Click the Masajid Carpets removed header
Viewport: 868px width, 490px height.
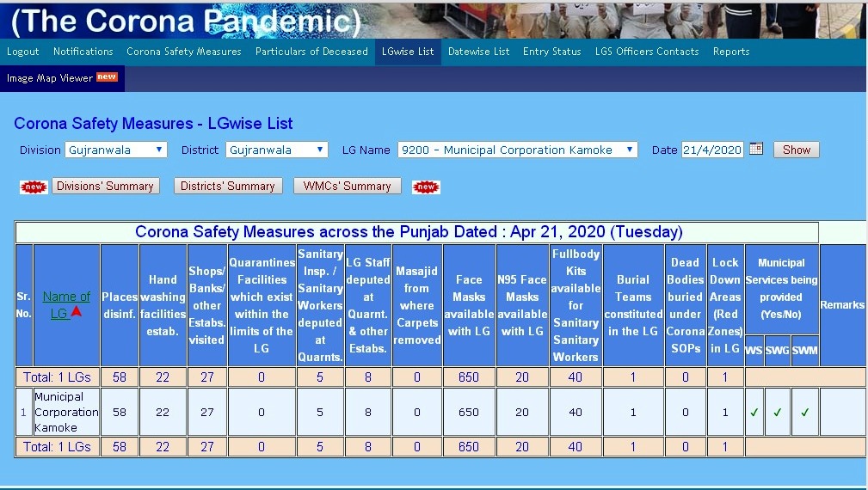(x=417, y=305)
